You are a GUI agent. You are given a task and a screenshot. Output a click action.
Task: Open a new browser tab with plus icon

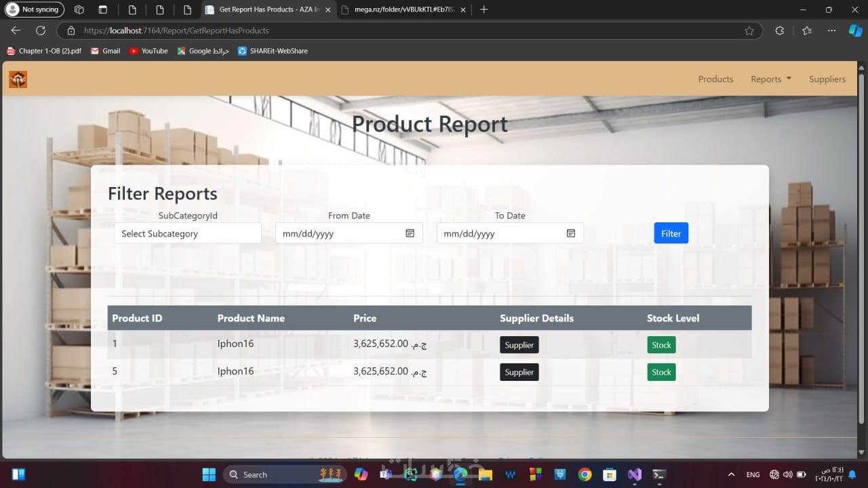[x=484, y=9]
